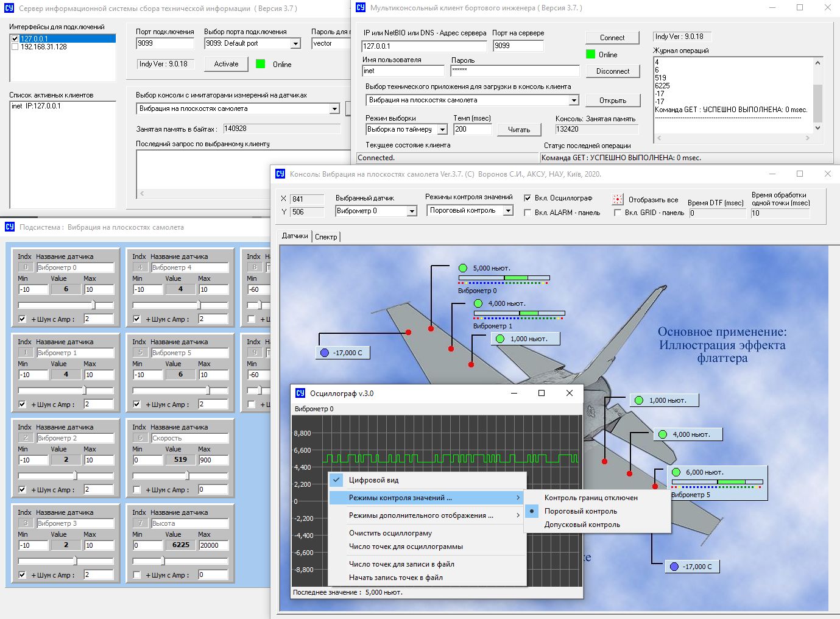840x619 pixels.
Task: Click green Online indicator beside Activate button
Action: coord(261,64)
